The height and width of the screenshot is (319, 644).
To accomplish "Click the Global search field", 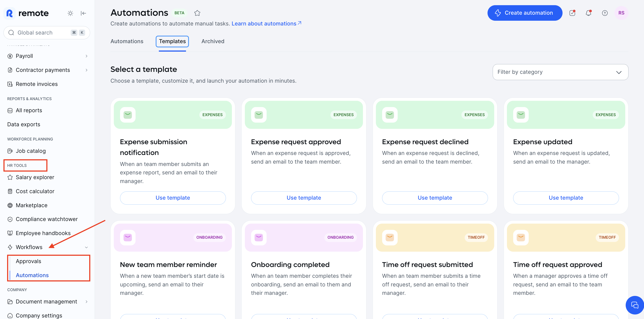I will tap(47, 33).
